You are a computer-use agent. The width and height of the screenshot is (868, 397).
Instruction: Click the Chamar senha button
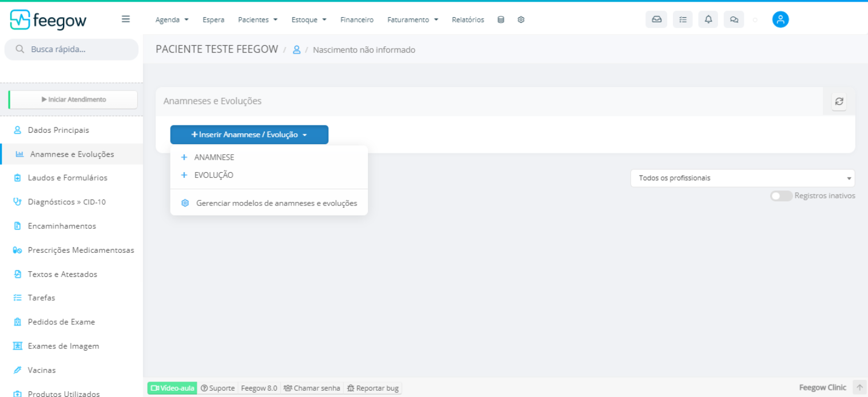(312, 388)
